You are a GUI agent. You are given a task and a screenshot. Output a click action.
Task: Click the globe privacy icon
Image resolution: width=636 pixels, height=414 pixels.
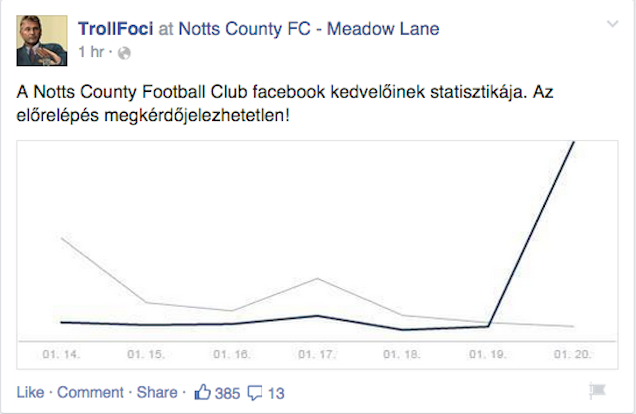point(124,51)
